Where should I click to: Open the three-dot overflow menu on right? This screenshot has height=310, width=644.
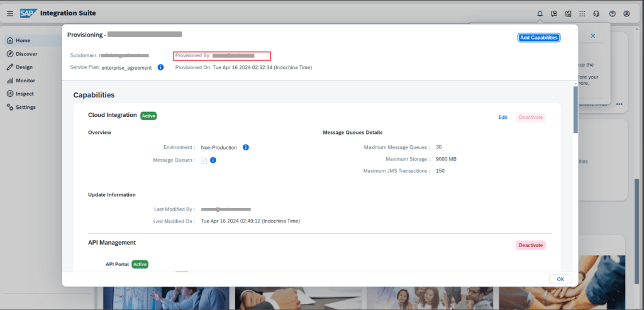click(619, 104)
